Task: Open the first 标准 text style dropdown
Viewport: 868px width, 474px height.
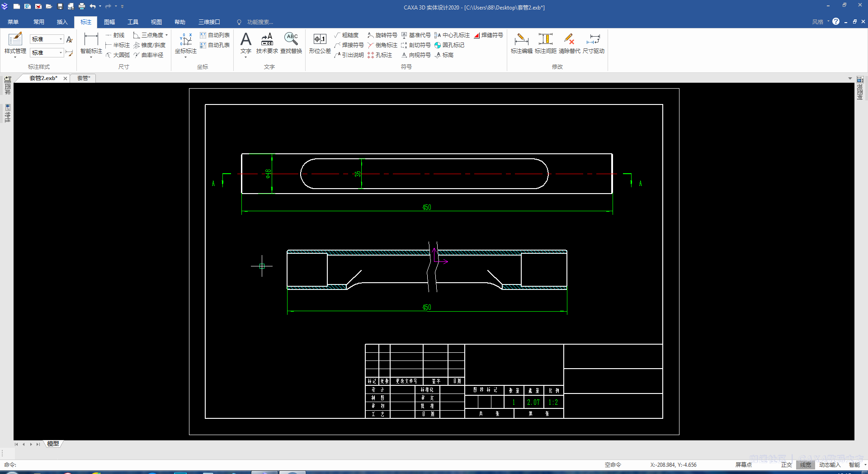Action: pos(61,39)
